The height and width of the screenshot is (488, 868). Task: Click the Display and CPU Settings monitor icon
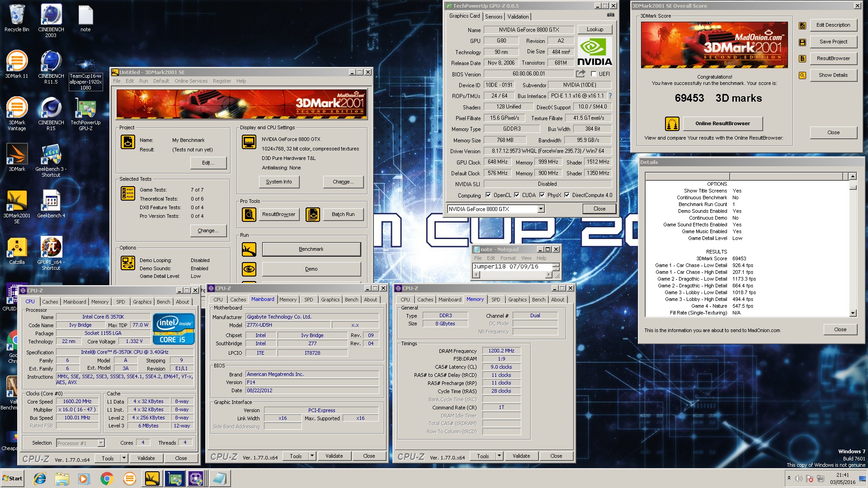click(x=249, y=142)
